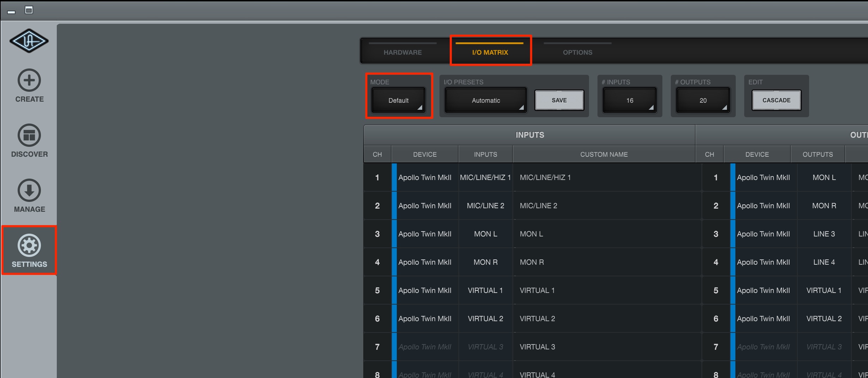The width and height of the screenshot is (868, 378).
Task: Select MIC/LINE 2 input cell in row 2
Action: (x=485, y=205)
